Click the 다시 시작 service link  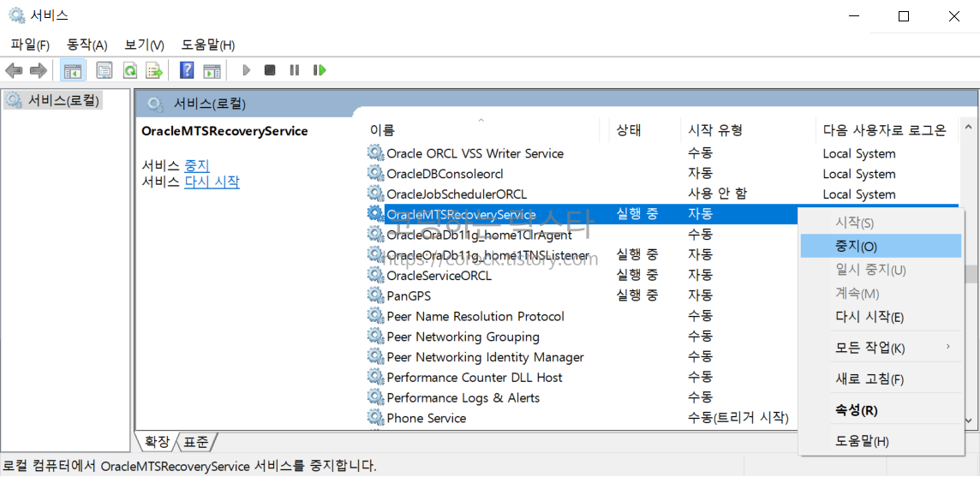point(212,182)
